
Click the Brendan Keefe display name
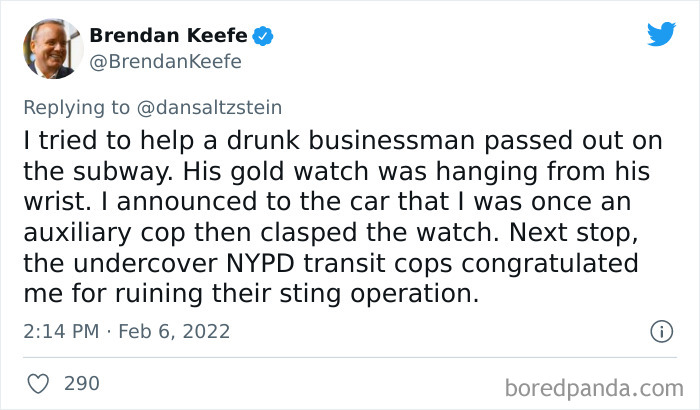tap(168, 35)
